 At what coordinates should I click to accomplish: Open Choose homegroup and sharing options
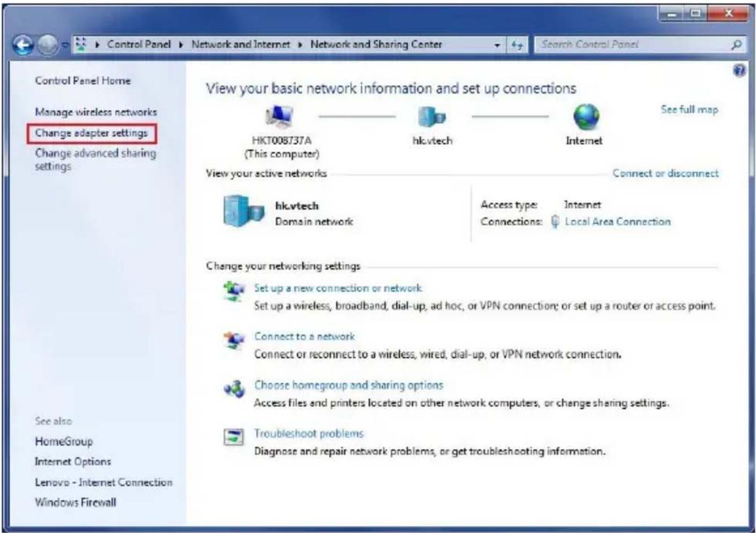349,385
